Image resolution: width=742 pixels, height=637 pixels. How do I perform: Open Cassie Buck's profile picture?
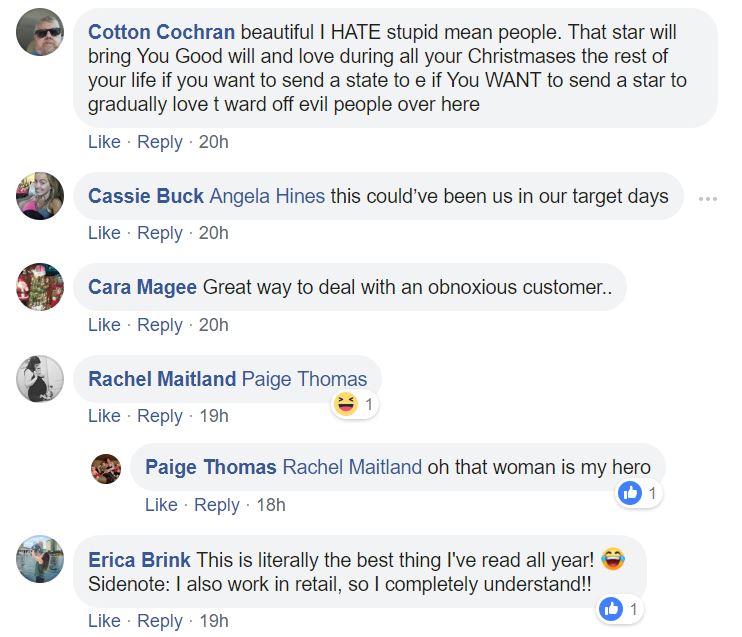point(40,195)
